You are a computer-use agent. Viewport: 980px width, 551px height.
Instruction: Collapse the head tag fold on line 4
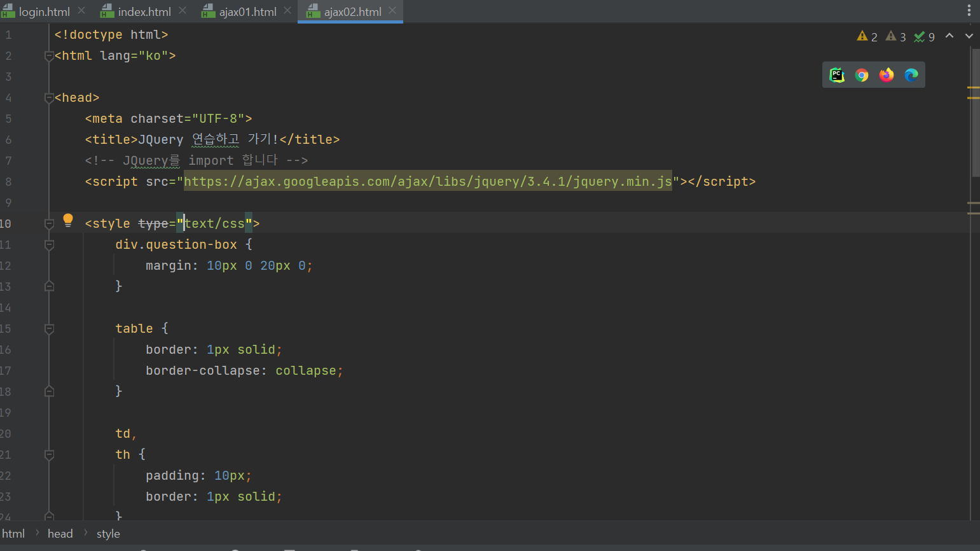pos(49,98)
